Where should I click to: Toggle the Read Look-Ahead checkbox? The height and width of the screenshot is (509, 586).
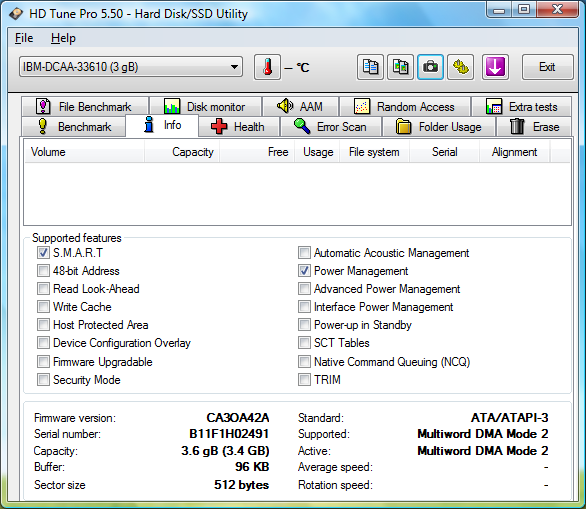43,289
